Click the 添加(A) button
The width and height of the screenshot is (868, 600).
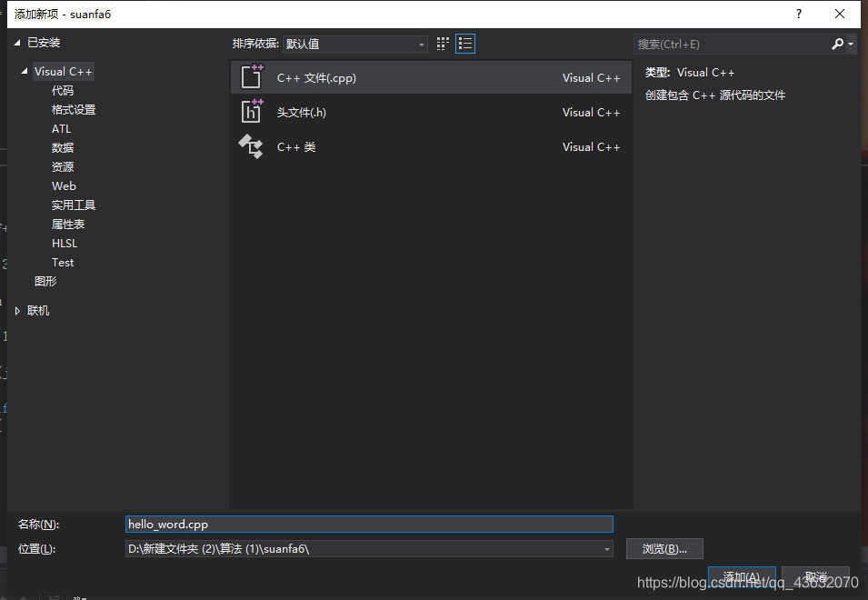(x=742, y=576)
